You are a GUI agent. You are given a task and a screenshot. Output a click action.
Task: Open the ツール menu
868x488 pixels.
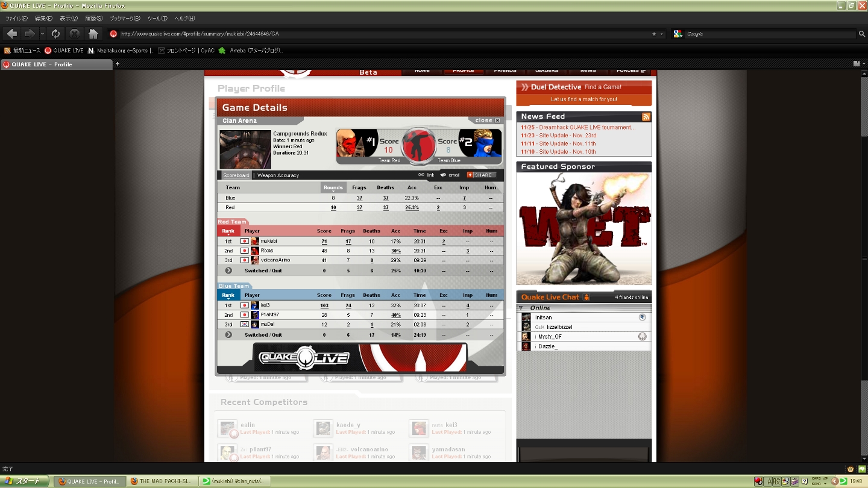[157, 19]
